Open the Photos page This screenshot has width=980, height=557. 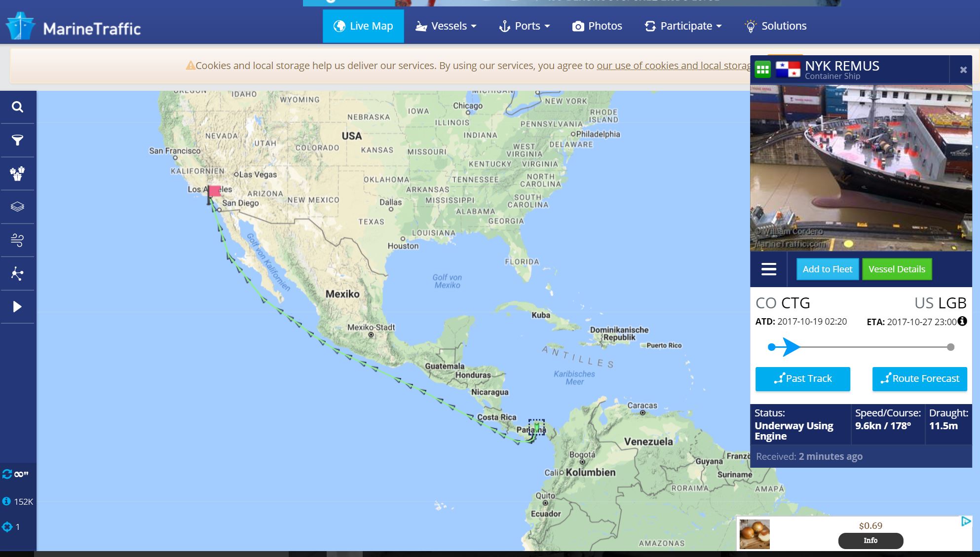pos(597,26)
